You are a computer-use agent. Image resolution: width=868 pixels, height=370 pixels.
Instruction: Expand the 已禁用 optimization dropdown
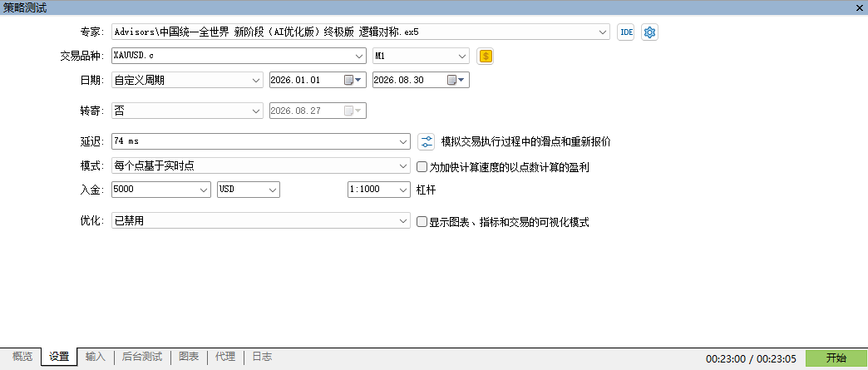click(403, 220)
